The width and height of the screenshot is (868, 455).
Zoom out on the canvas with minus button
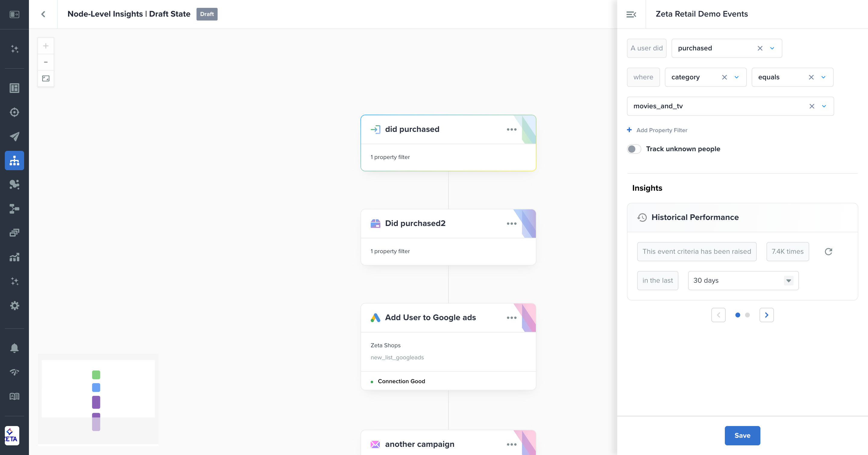pos(46,62)
